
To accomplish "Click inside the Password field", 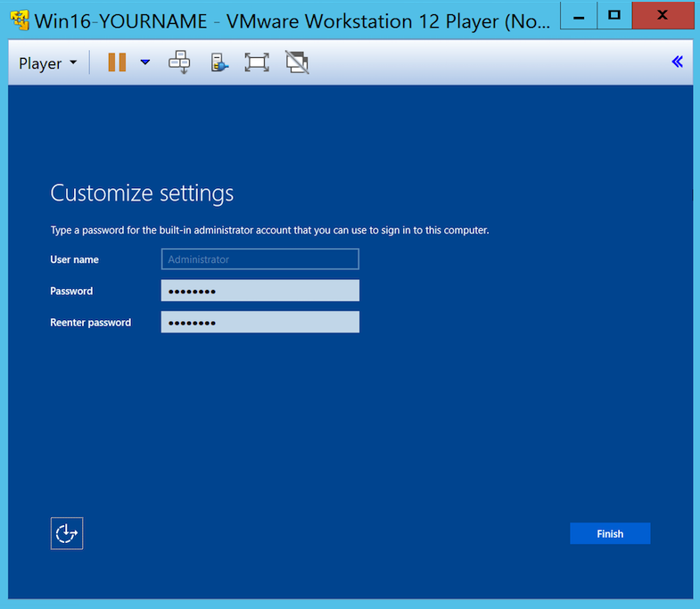I will point(259,291).
